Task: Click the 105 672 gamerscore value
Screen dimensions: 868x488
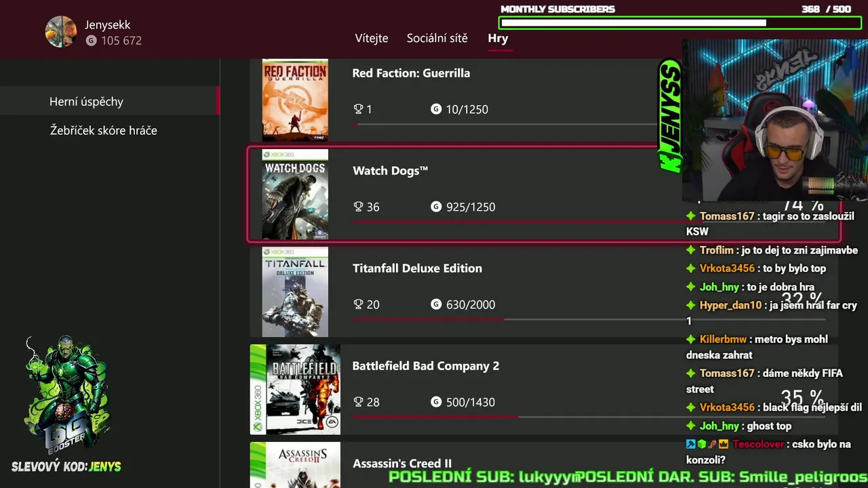Action: click(x=121, y=41)
